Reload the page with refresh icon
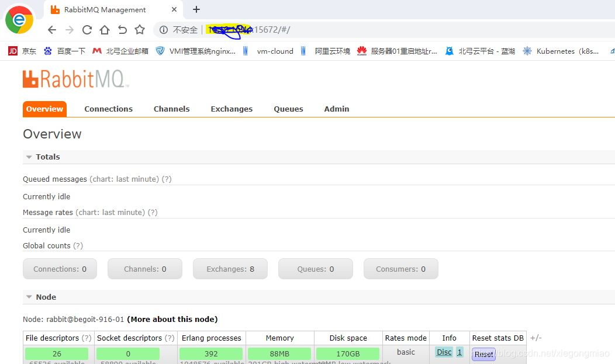Viewport: 615px width, 364px height. (x=87, y=30)
